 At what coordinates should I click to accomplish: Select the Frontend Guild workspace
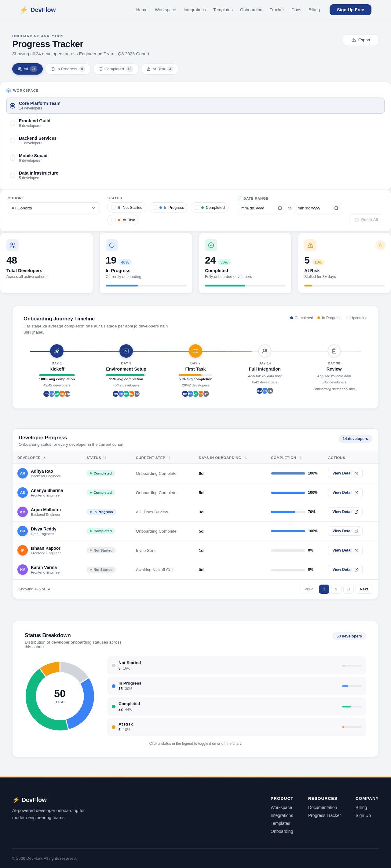(195, 123)
